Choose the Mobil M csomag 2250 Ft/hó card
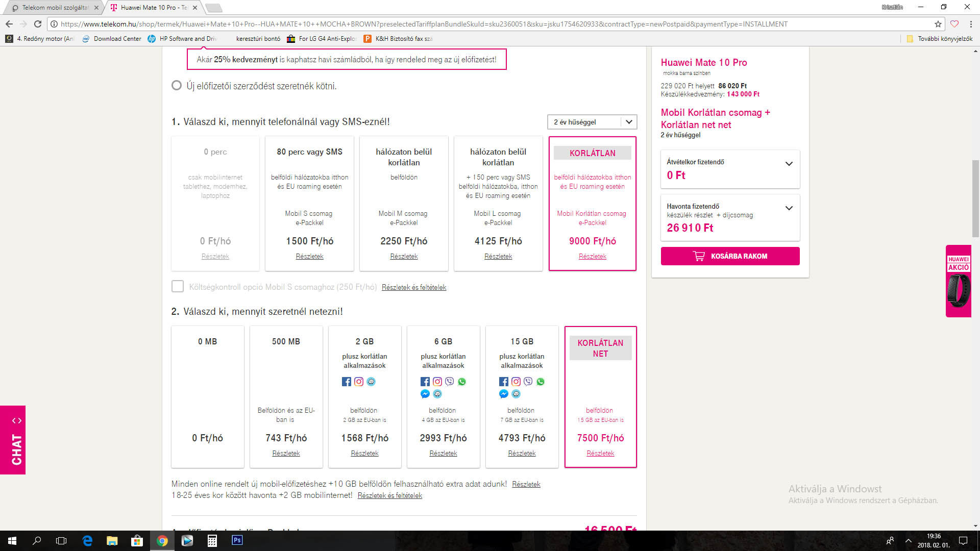Screen dimensions: 980x551 tap(404, 204)
